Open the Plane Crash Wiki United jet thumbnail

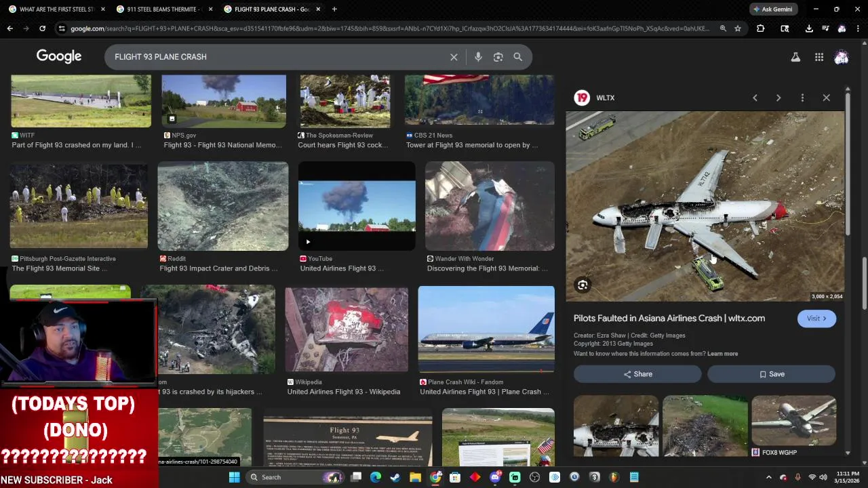click(x=486, y=329)
